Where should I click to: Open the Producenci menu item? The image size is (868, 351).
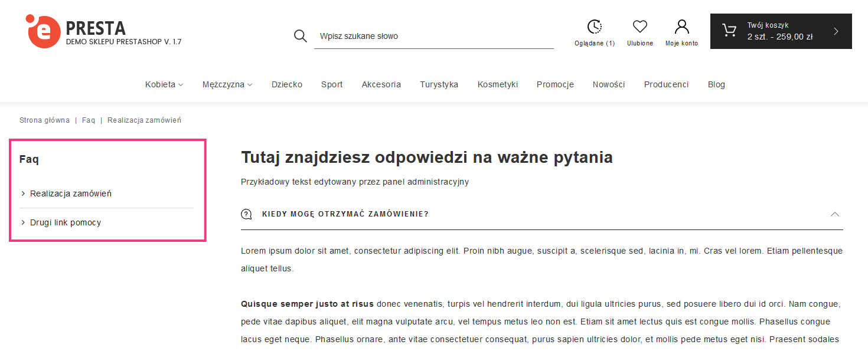(666, 84)
